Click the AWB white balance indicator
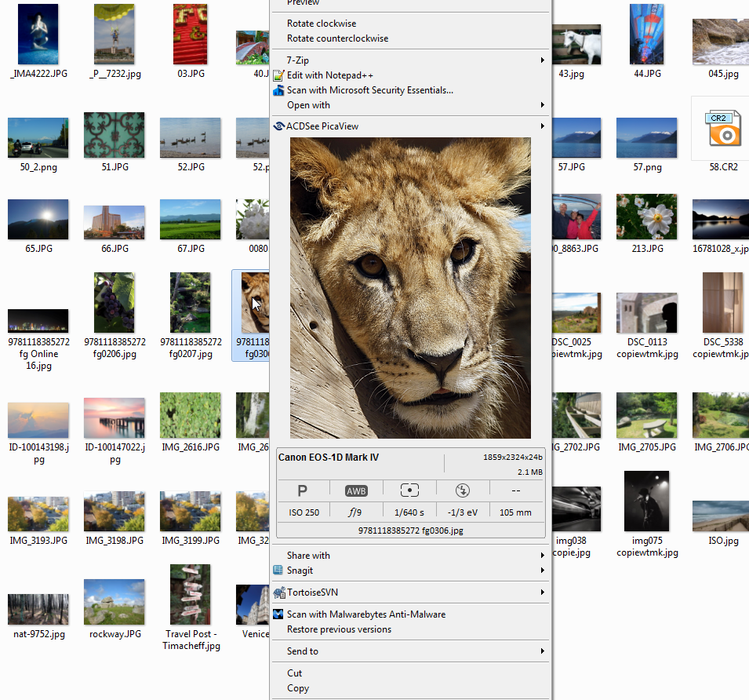 pyautogui.click(x=356, y=490)
